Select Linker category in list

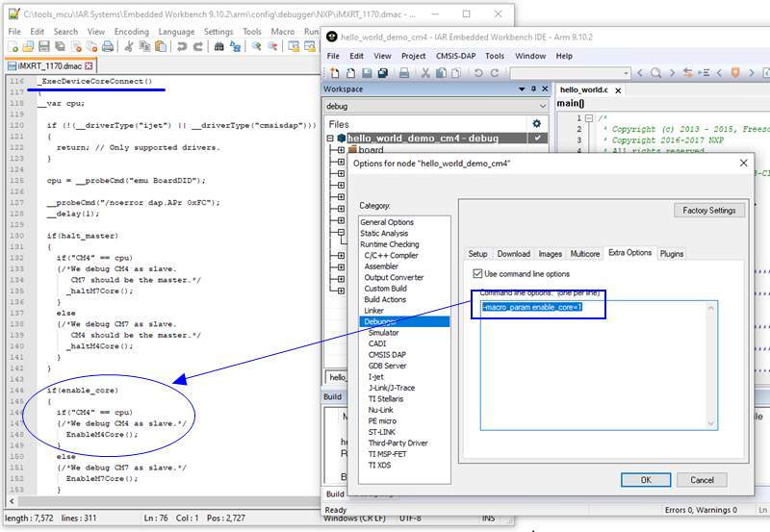[373, 311]
